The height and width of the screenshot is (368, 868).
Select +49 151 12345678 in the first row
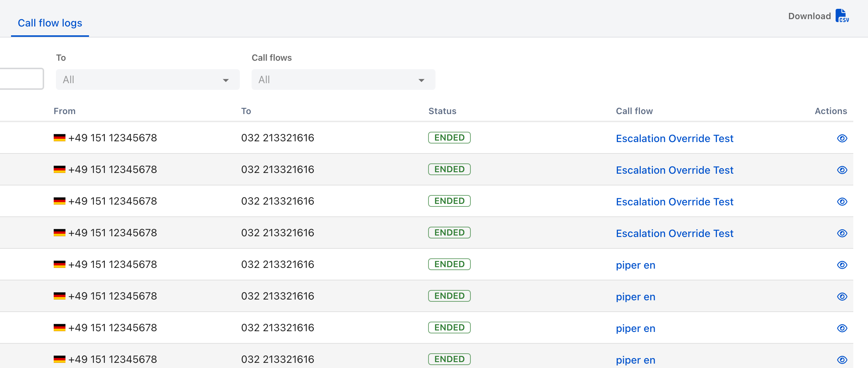click(x=113, y=138)
